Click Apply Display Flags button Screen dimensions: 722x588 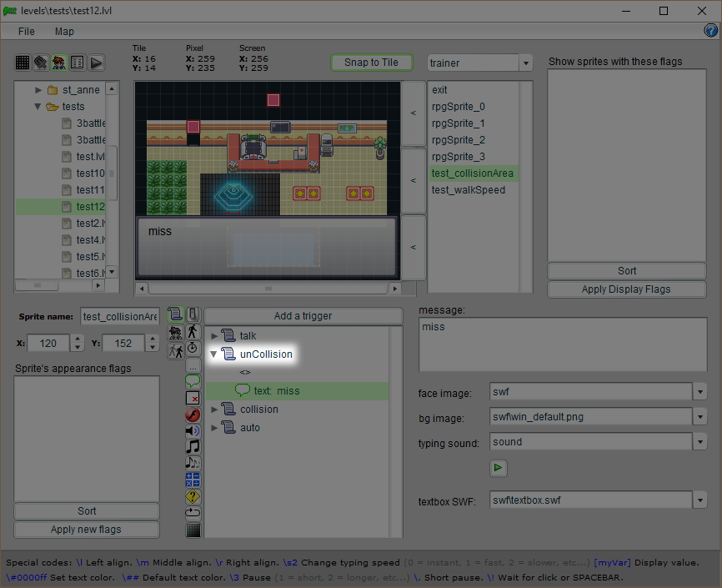click(626, 289)
